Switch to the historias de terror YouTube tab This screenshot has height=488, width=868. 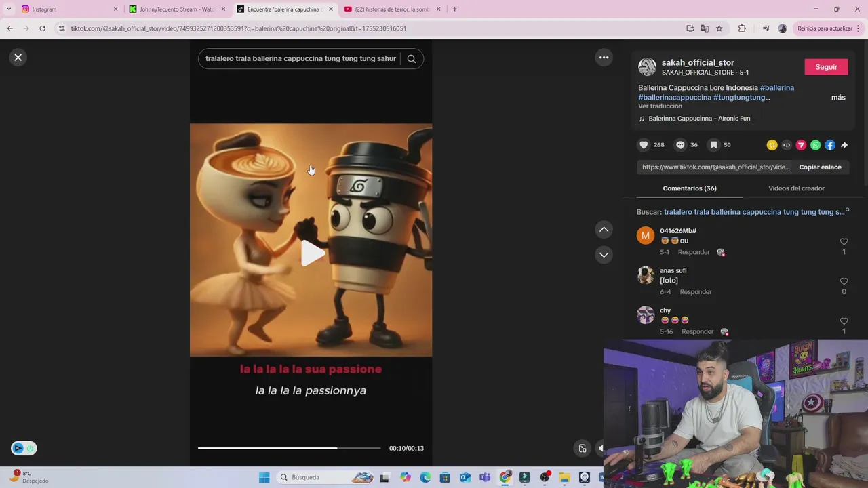tap(392, 9)
